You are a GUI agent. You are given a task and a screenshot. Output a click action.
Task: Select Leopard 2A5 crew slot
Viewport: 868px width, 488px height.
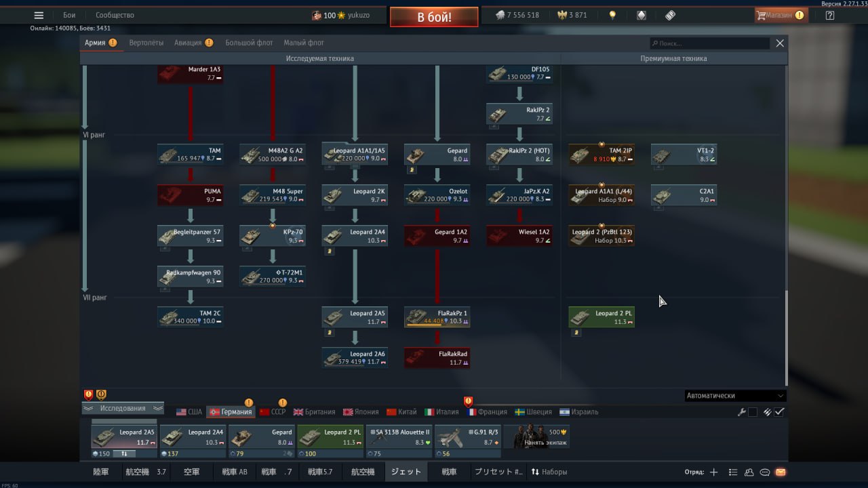click(x=124, y=437)
